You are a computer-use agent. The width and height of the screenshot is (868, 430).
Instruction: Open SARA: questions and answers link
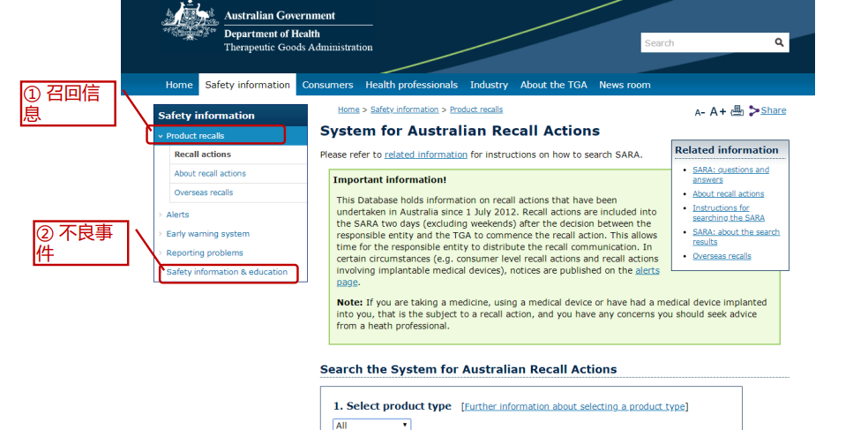click(730, 175)
